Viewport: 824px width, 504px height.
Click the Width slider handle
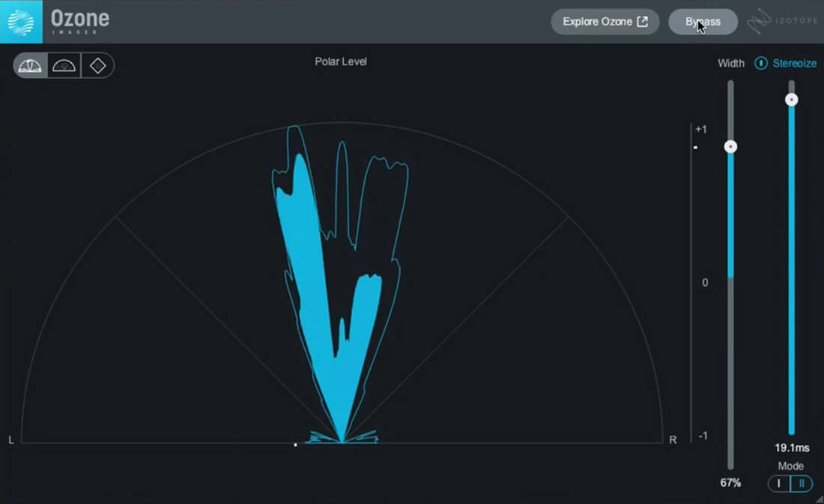click(730, 147)
